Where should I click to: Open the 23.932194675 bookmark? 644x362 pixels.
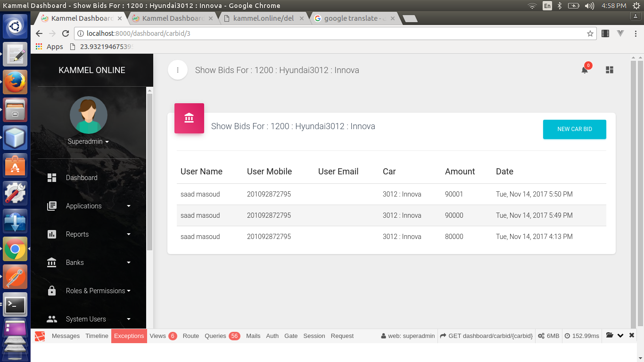[101, 47]
